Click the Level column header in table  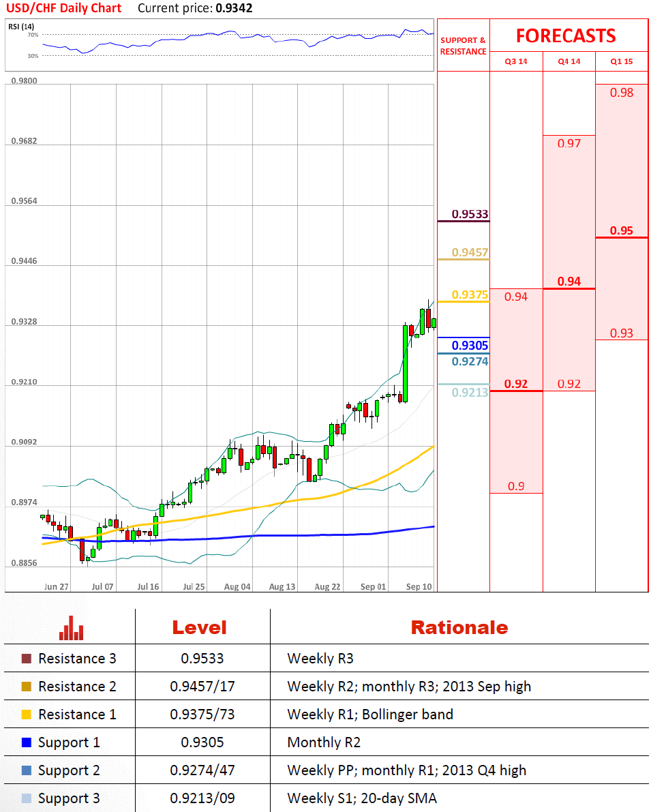point(199,627)
